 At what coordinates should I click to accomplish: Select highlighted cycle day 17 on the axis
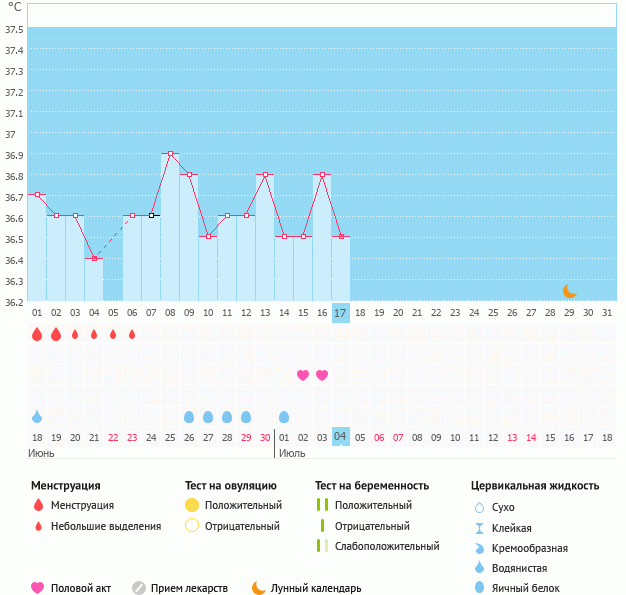341,313
